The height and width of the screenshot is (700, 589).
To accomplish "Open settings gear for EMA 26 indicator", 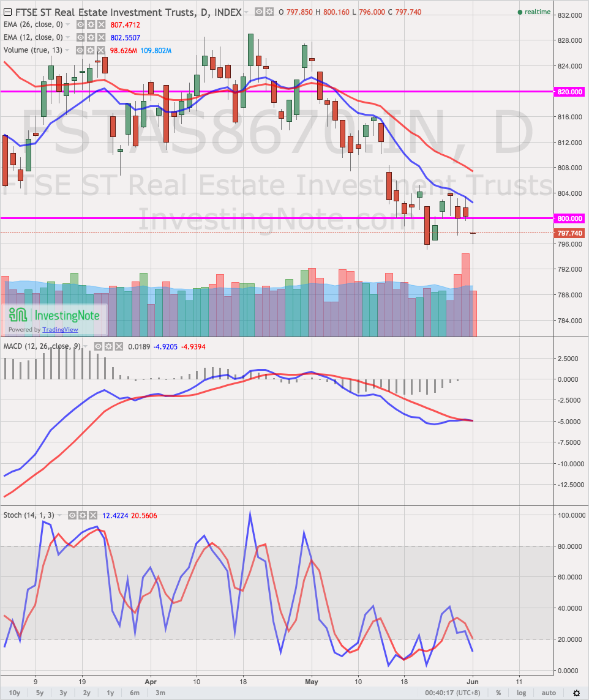I will pos(90,24).
